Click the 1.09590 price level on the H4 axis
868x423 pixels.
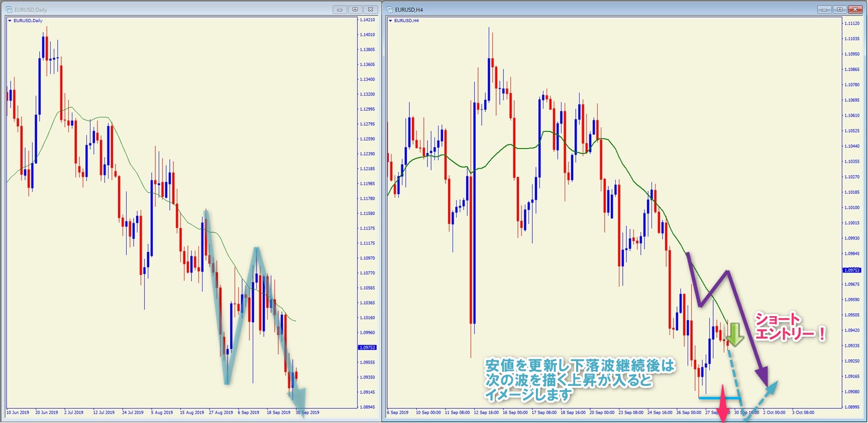point(852,300)
